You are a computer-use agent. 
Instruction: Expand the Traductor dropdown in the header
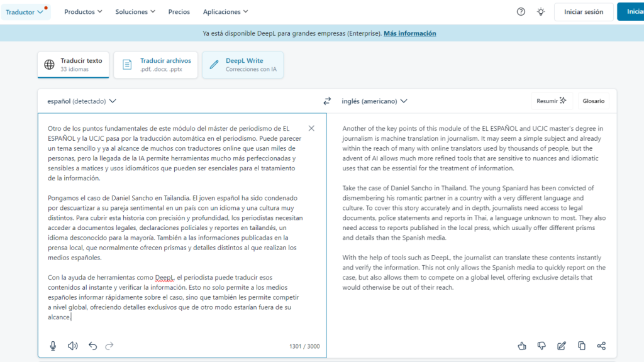[25, 11]
